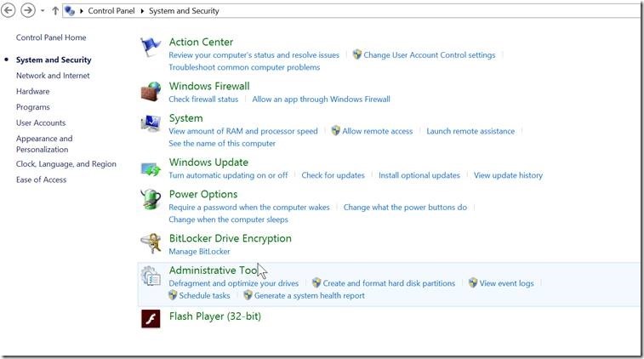Click shield icon beside Create and format partitions
This screenshot has height=359, width=644.
point(316,282)
